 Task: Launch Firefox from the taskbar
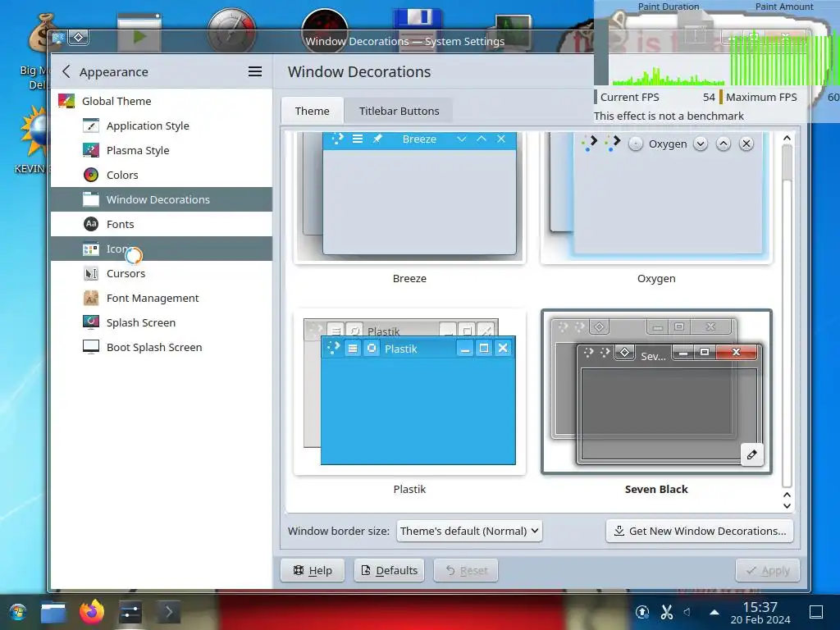92,612
